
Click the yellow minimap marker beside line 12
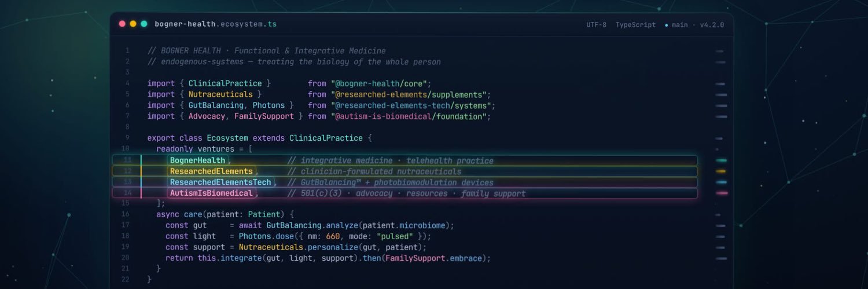click(721, 171)
